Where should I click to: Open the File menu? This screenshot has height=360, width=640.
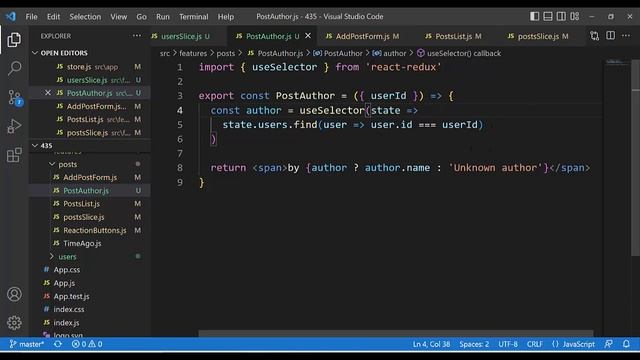coord(31,17)
